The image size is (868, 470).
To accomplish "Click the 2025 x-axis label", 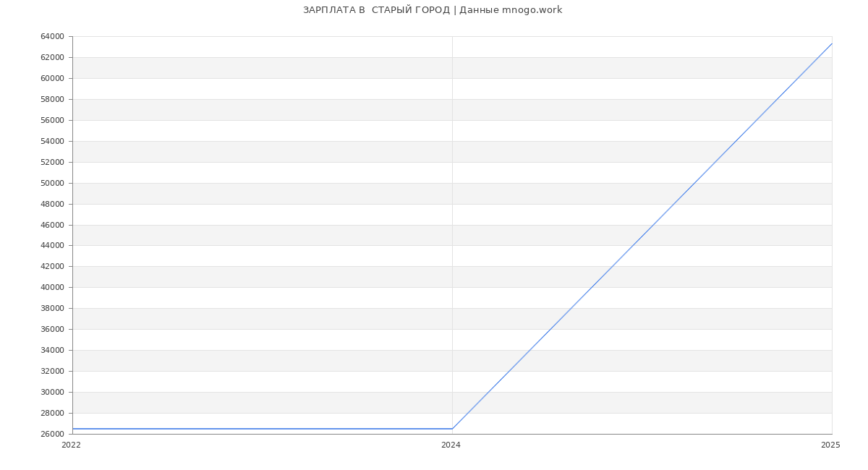I will [830, 445].
